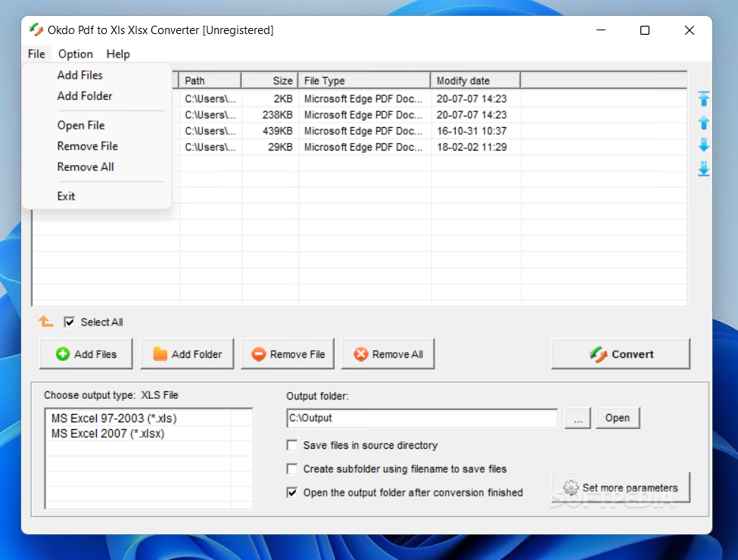This screenshot has height=560, width=738.
Task: Select the file row sized 238KB
Action: click(x=360, y=115)
